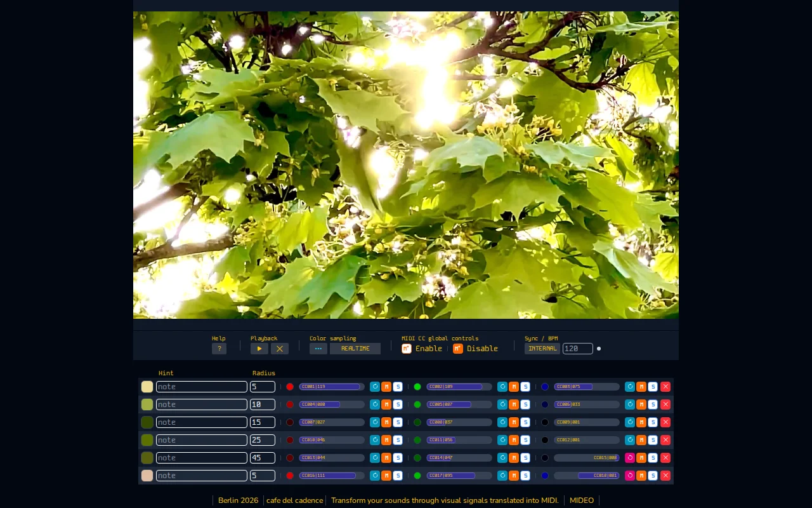Open the MIDEO footer link
This screenshot has width=812, height=508.
582,500
